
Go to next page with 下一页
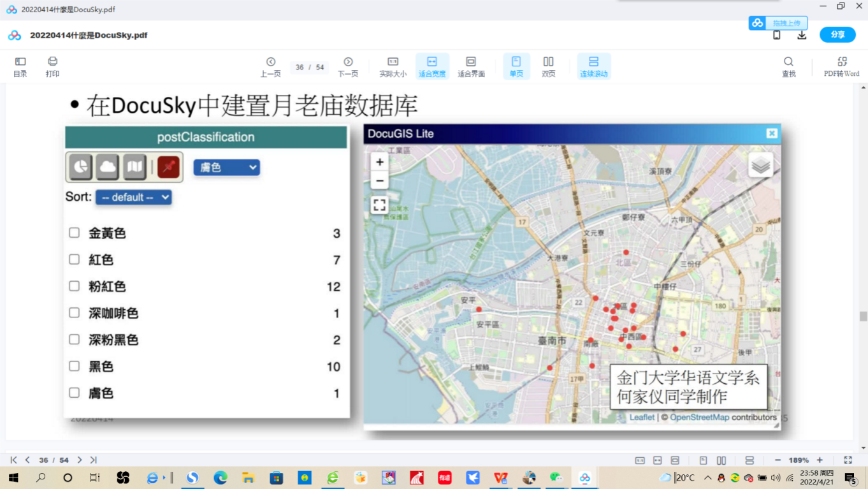tap(348, 66)
